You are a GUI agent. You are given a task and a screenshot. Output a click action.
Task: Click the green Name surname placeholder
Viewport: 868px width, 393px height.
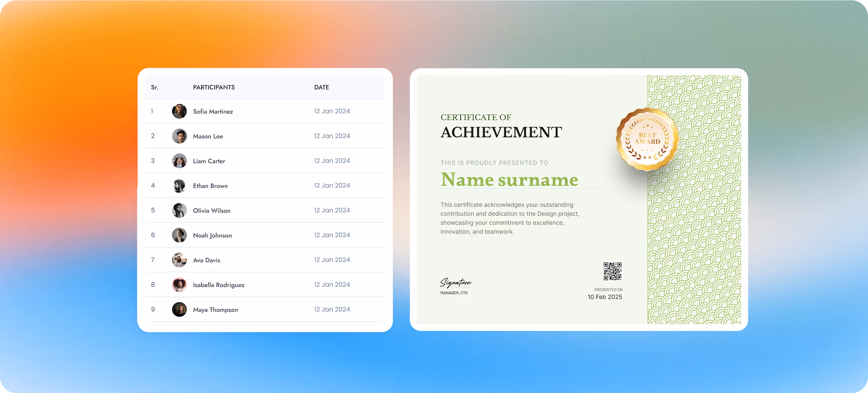coord(509,179)
